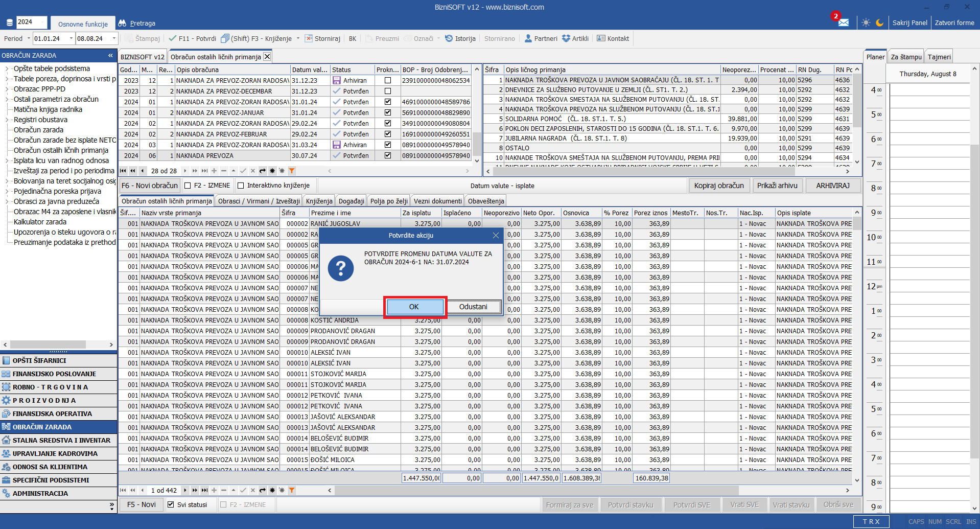This screenshot has height=529, width=980.
Task: Open the period start date dropdown
Action: tap(71, 38)
